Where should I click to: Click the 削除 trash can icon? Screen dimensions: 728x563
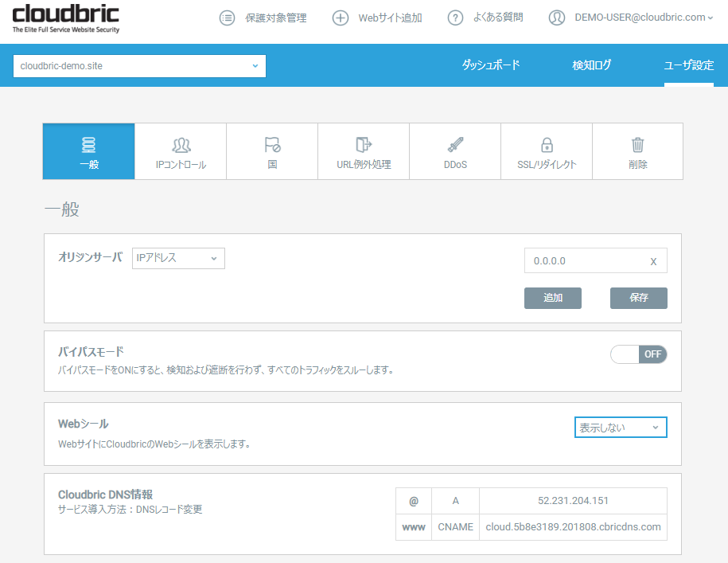click(x=638, y=145)
